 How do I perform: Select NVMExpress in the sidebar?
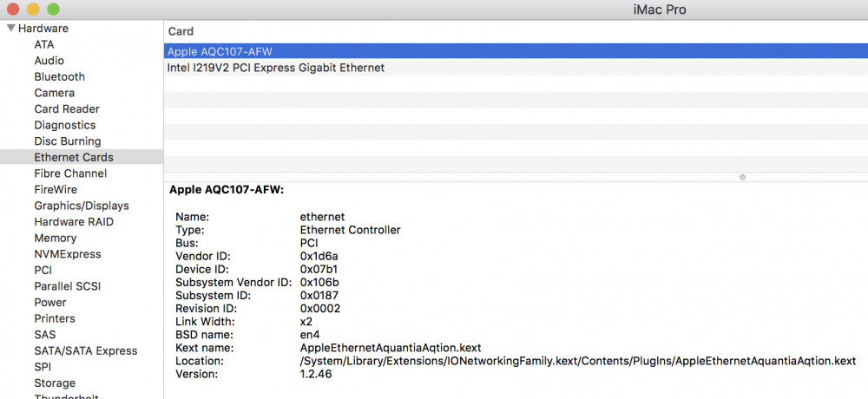(68, 254)
